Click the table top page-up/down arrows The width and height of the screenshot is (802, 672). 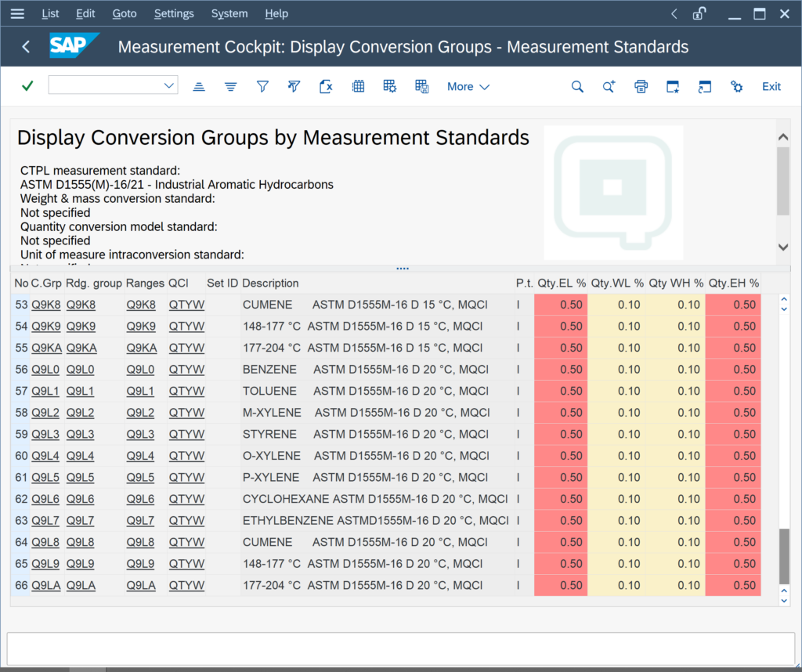pos(784,304)
